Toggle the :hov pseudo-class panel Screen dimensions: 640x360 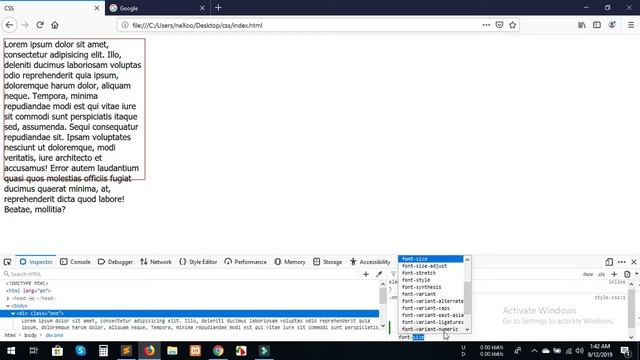point(588,274)
